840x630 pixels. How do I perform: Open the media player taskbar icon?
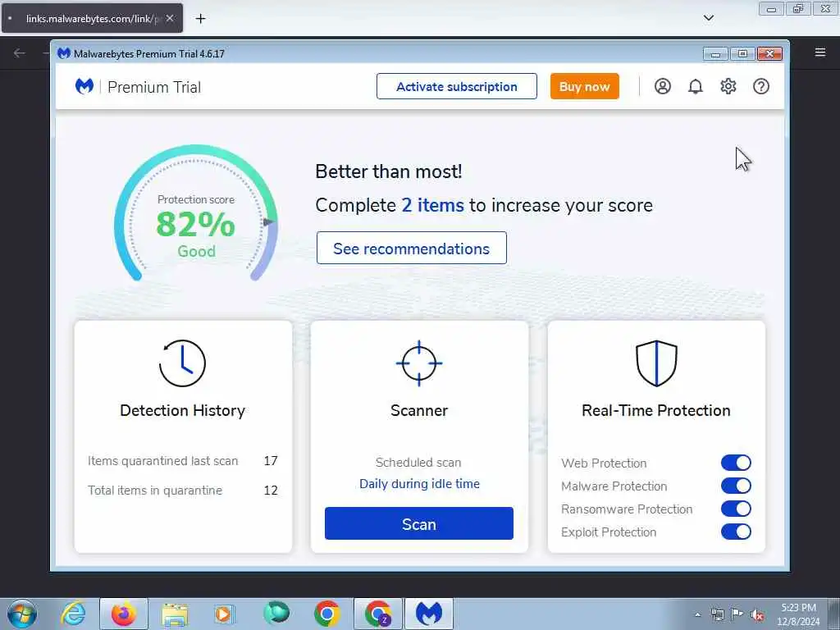point(224,614)
